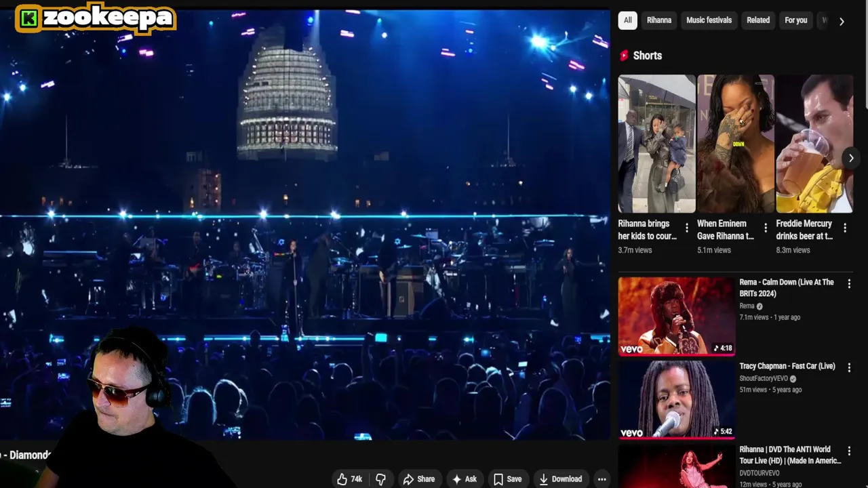Show the next Shorts with carousel arrow

tap(851, 158)
